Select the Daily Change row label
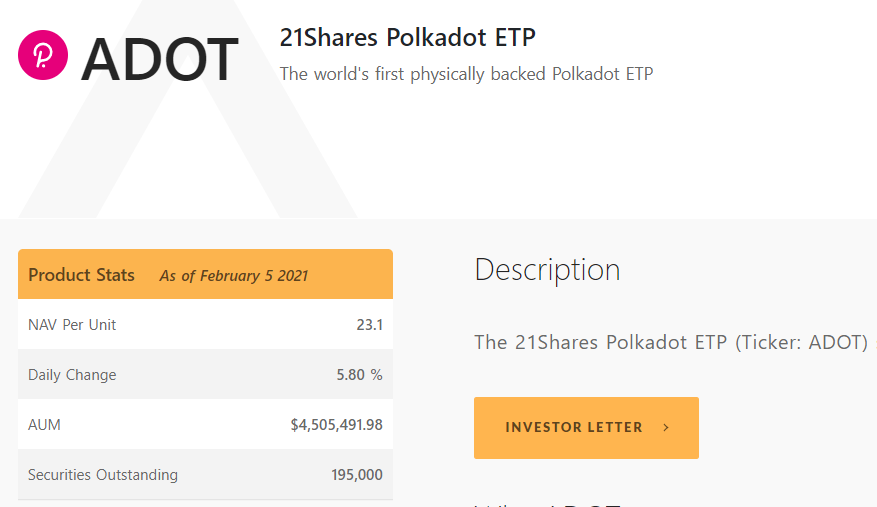Screen dimensions: 877x507 tap(72, 375)
